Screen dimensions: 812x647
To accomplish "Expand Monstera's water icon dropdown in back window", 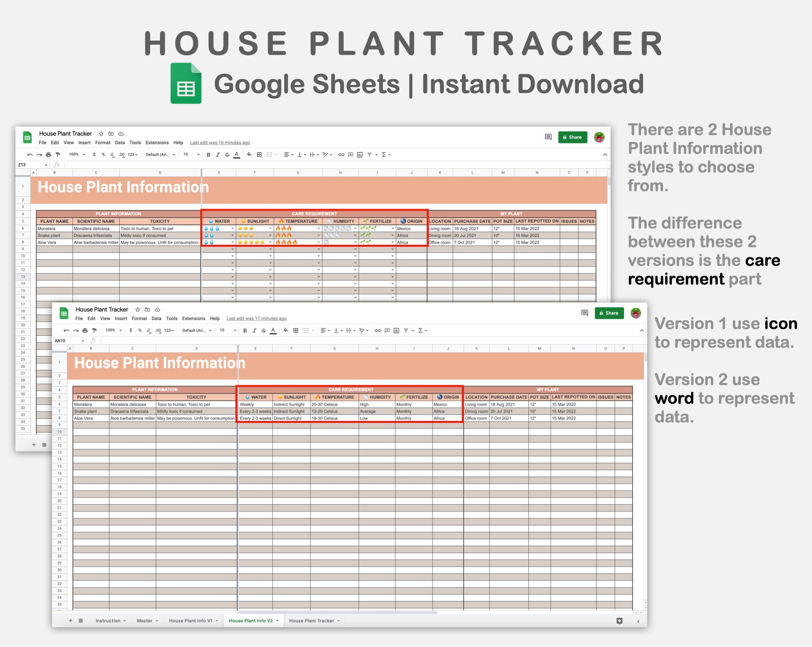I will [x=232, y=229].
